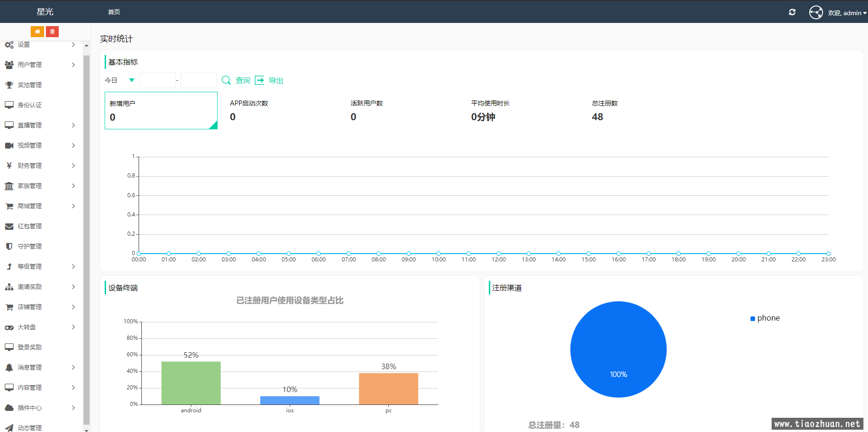Expand the 家族管理 menu chevron
This screenshot has width=868, height=432.
(73, 186)
